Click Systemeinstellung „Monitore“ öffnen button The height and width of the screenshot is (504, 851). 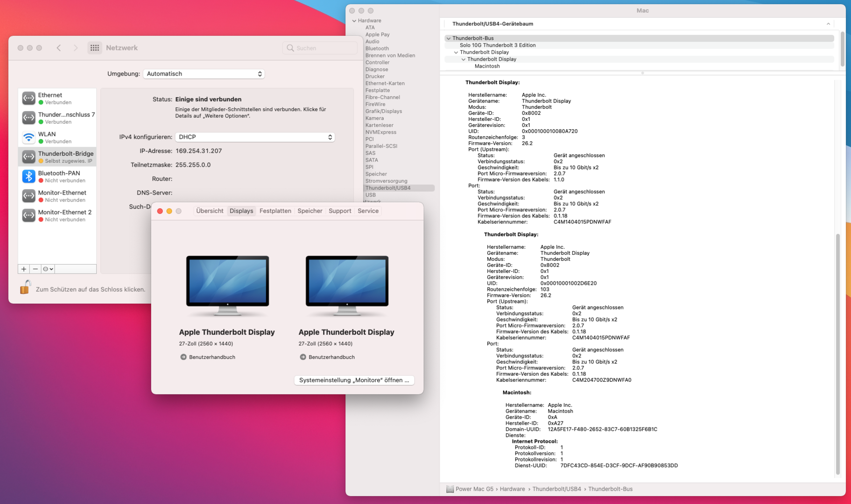[354, 380]
